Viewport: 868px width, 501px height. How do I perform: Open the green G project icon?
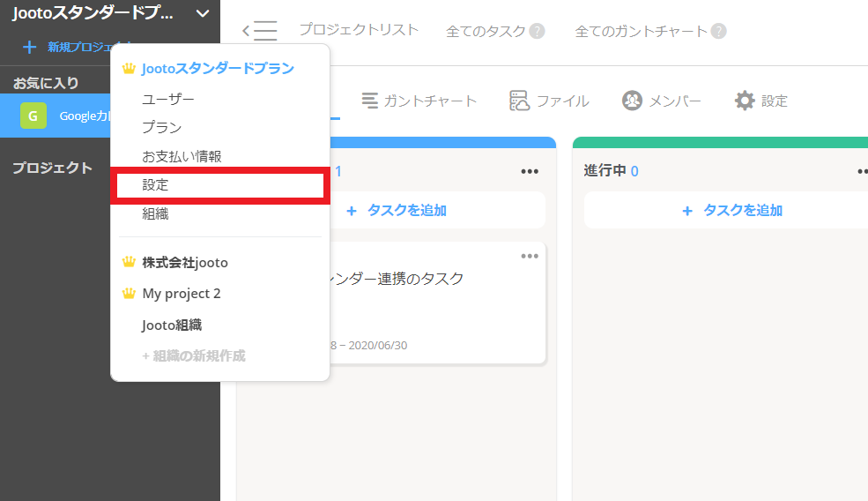[33, 116]
